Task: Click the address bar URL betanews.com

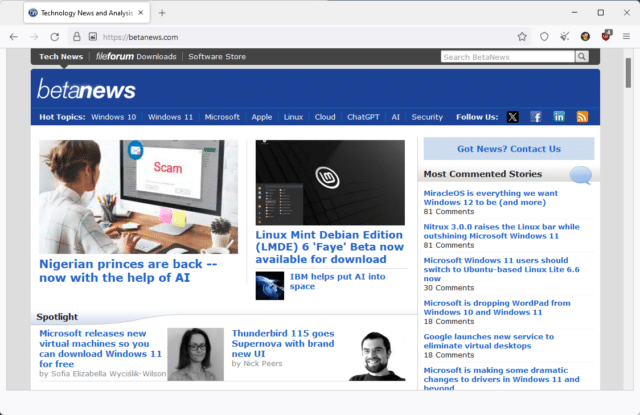Action: click(x=140, y=37)
